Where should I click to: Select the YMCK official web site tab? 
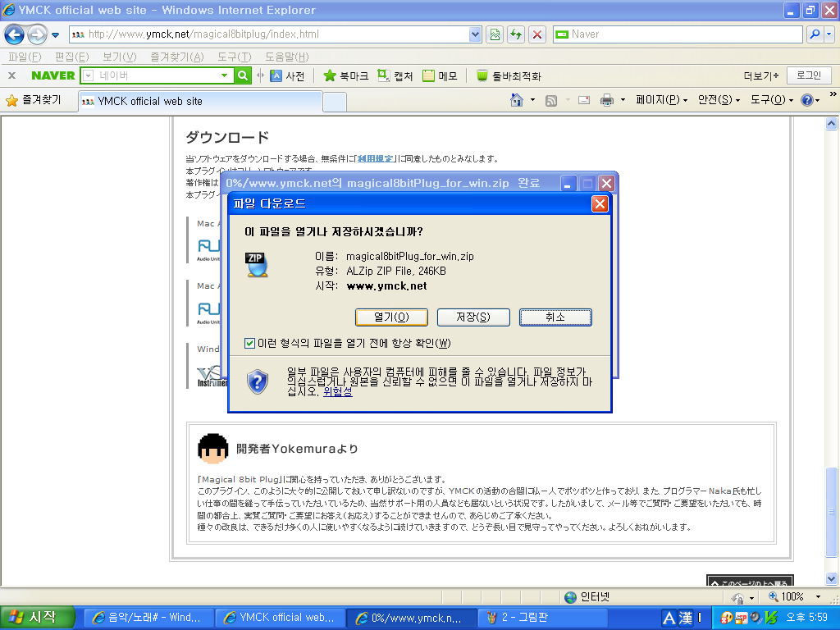pyautogui.click(x=200, y=101)
